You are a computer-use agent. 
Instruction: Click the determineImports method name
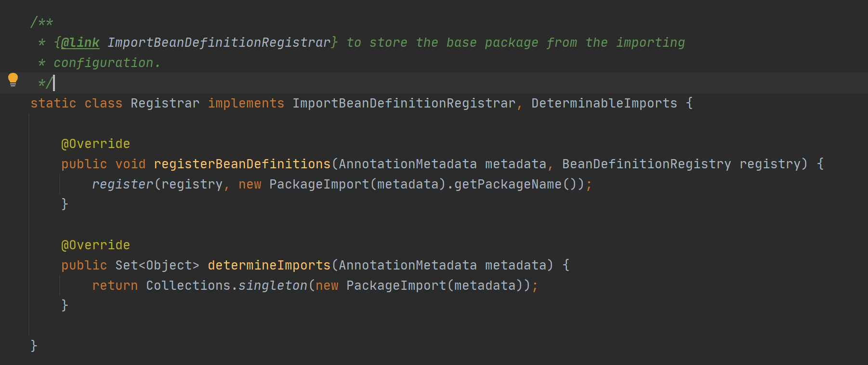pos(269,265)
